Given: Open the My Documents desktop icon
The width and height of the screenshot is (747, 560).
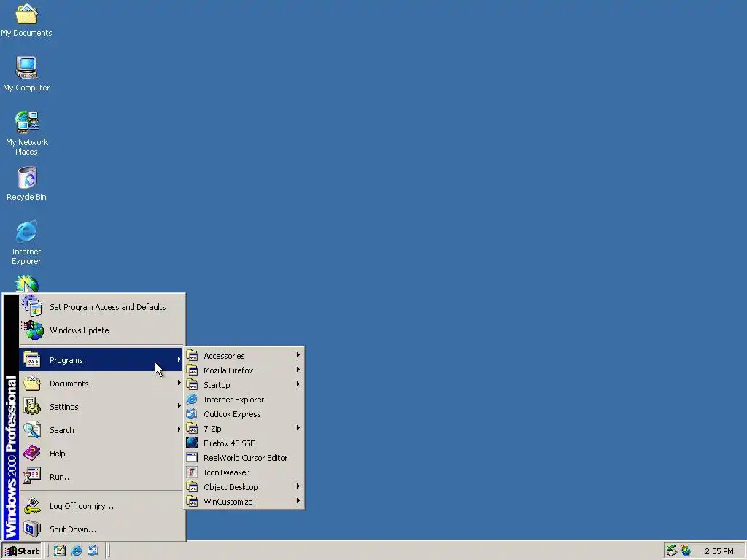Looking at the screenshot, I should (26, 20).
